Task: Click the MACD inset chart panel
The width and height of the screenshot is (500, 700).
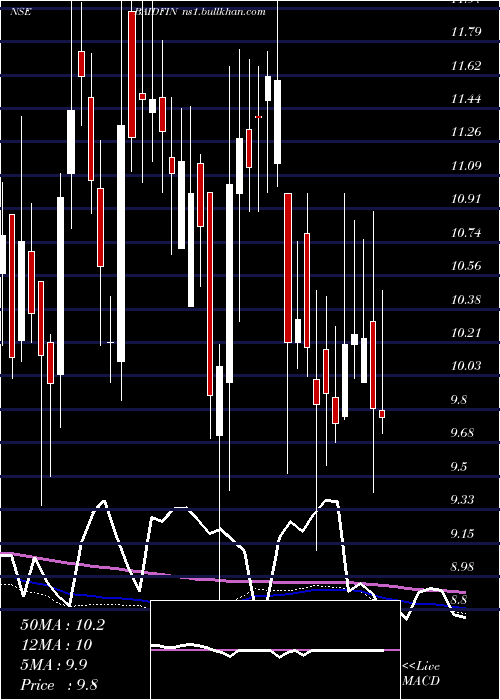Action: click(x=275, y=650)
